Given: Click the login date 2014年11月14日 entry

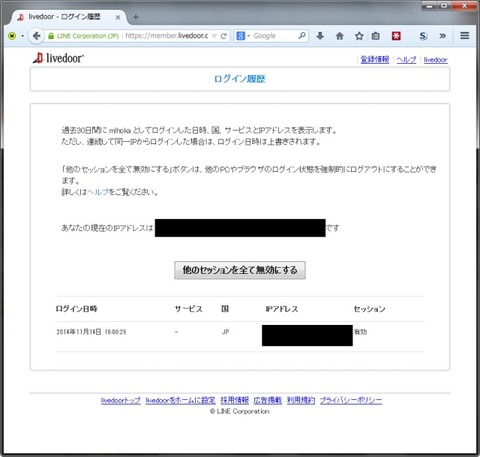Looking at the screenshot, I should click(x=91, y=332).
